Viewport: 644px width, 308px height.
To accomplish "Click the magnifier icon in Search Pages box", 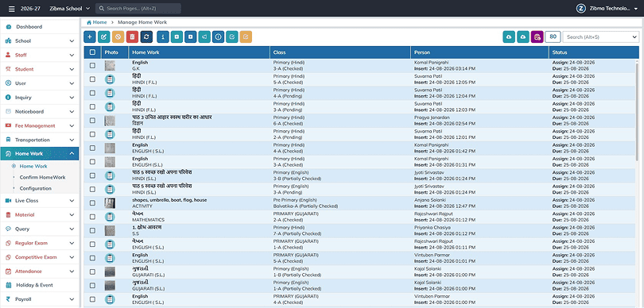I will click(102, 9).
